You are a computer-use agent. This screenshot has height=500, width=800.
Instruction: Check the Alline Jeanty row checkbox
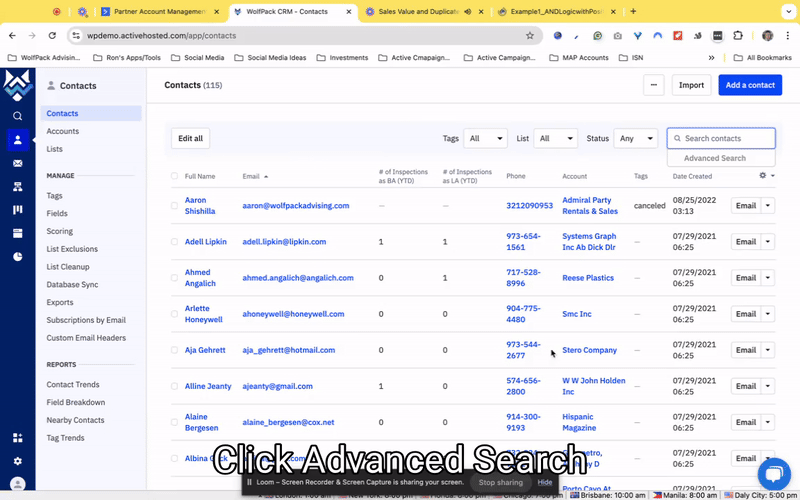click(x=174, y=386)
